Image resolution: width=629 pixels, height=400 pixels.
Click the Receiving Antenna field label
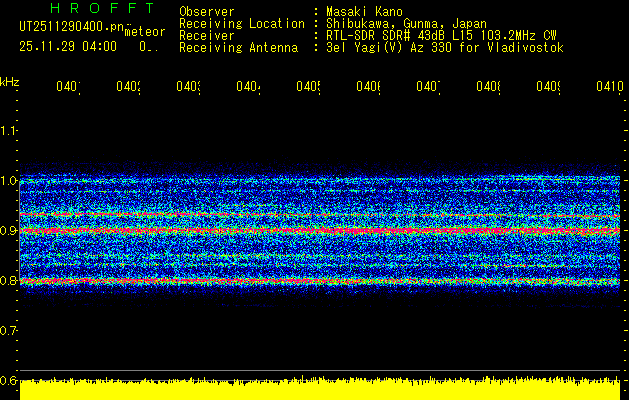tap(238, 48)
